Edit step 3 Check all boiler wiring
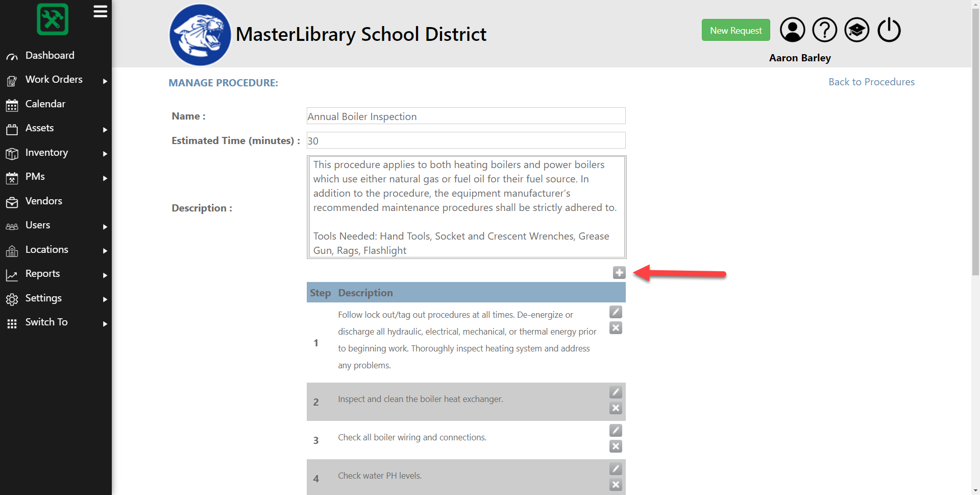980x495 pixels. point(616,431)
